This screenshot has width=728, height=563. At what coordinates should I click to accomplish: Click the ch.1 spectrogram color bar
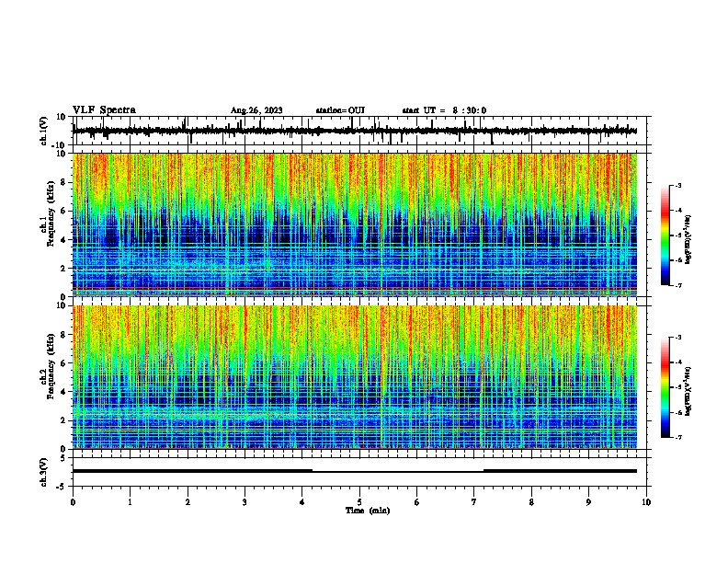tap(665, 236)
